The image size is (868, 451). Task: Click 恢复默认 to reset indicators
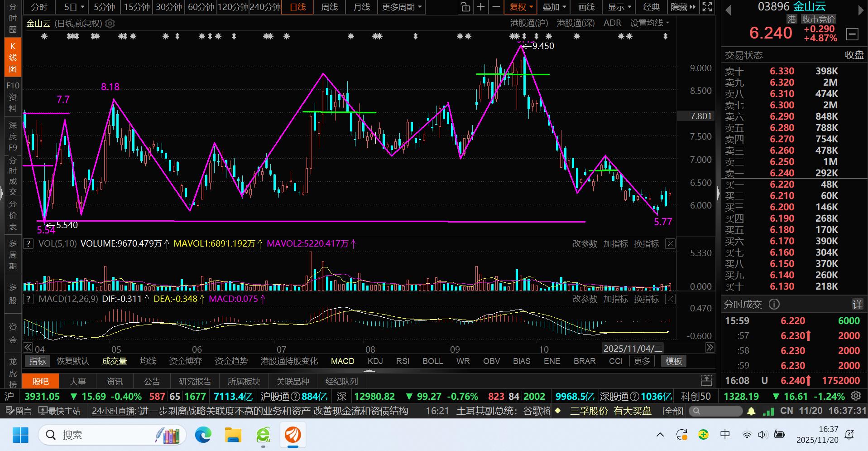pos(72,361)
